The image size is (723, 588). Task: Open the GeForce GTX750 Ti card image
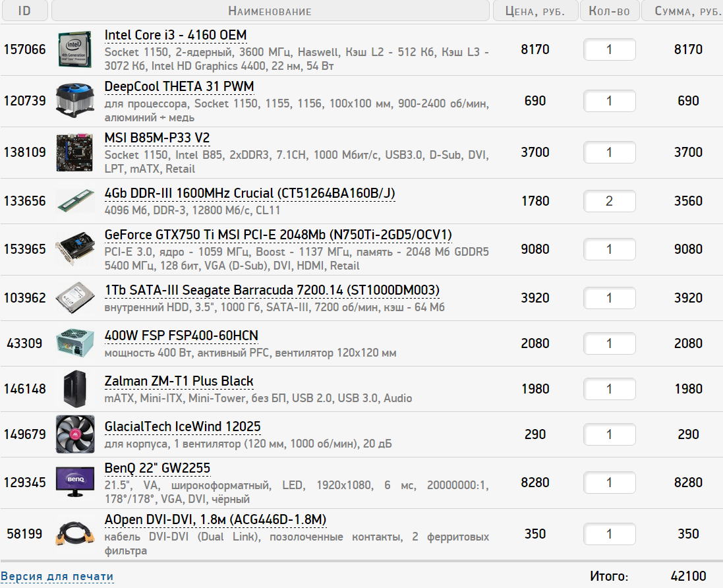[x=74, y=249]
